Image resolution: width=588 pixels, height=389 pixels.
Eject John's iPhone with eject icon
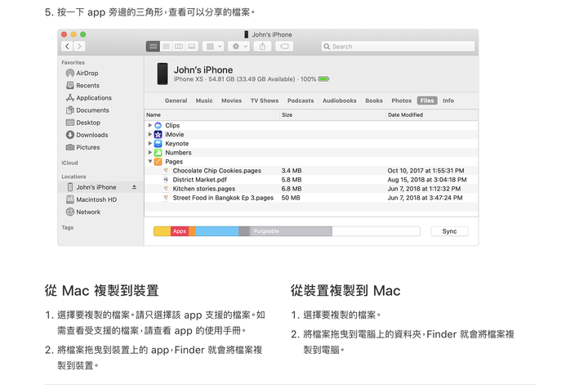pyautogui.click(x=134, y=187)
